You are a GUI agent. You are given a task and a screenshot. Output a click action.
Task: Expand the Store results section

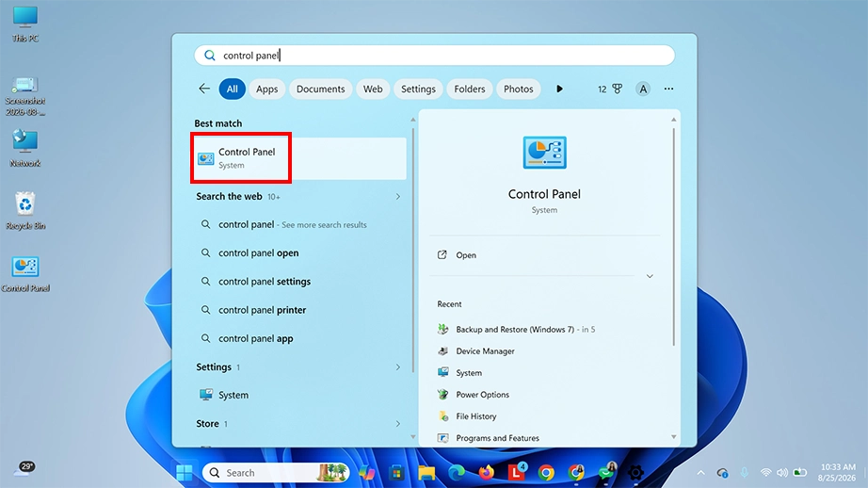click(x=397, y=424)
